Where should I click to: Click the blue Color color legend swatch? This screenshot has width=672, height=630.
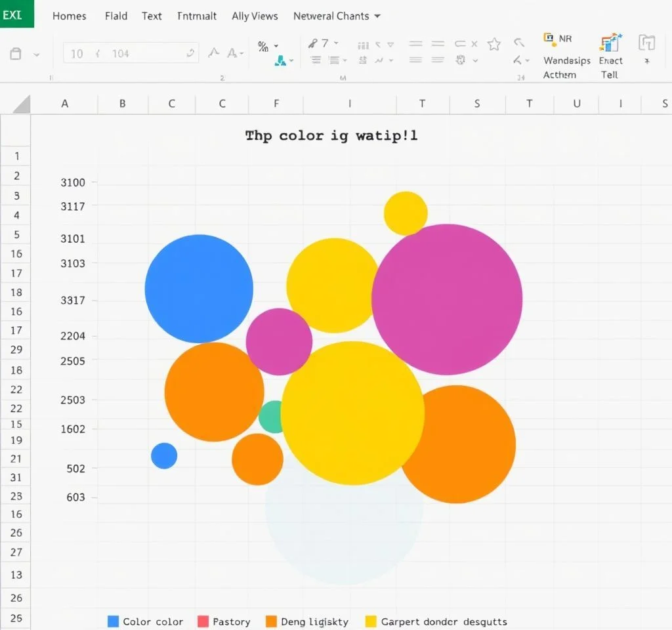[x=113, y=621]
